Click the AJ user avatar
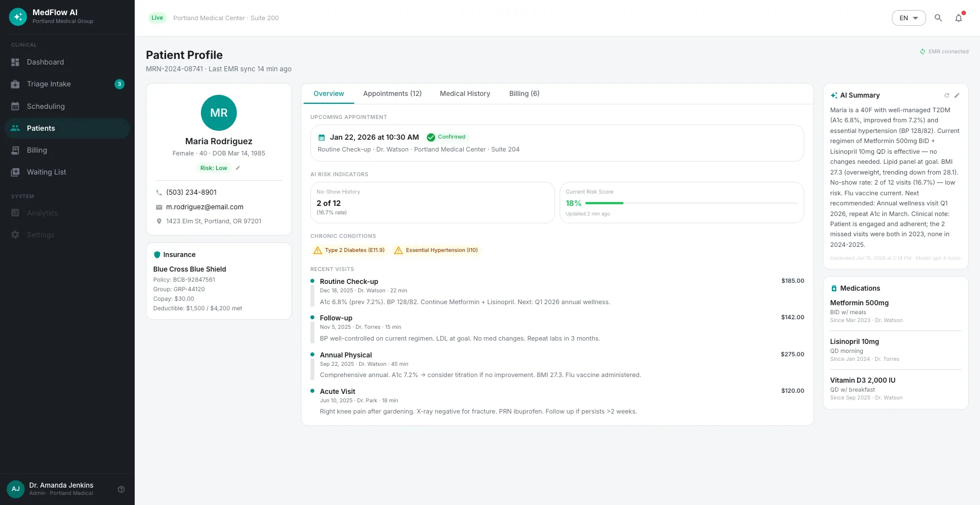This screenshot has width=980, height=505. pos(16,489)
